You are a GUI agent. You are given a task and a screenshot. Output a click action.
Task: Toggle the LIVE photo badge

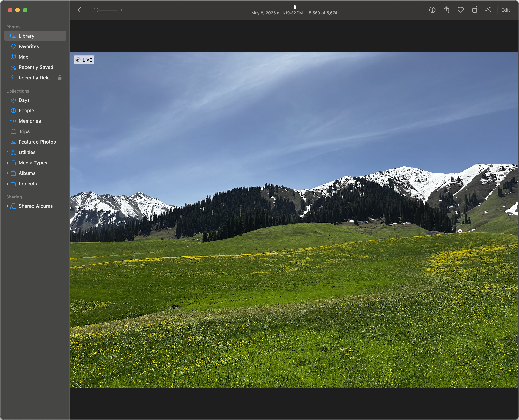tap(84, 60)
